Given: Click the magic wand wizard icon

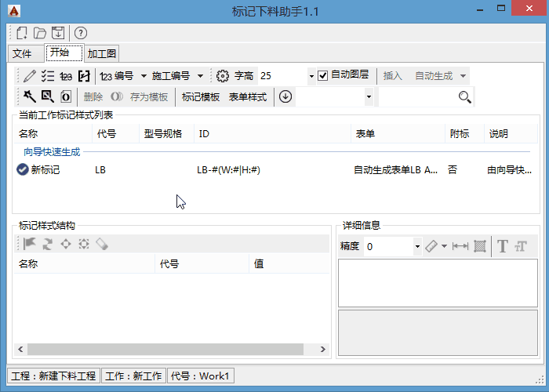Looking at the screenshot, I should click(30, 96).
